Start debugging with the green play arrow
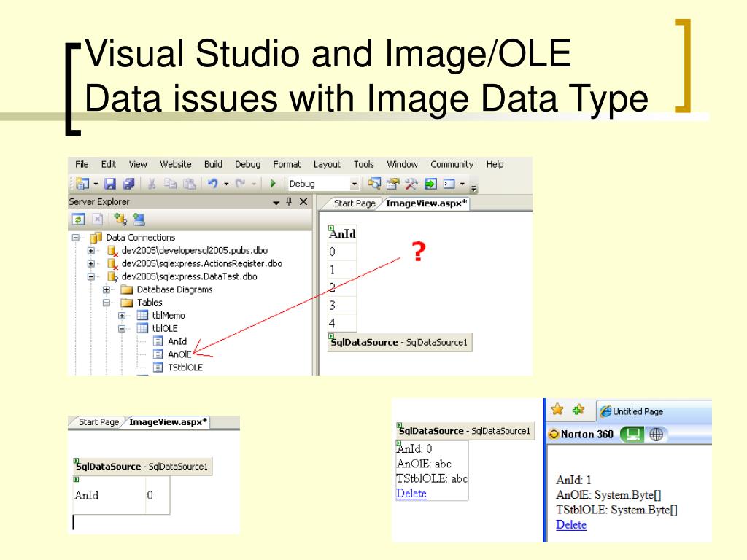Viewport: 747px width, 560px height. tap(273, 184)
